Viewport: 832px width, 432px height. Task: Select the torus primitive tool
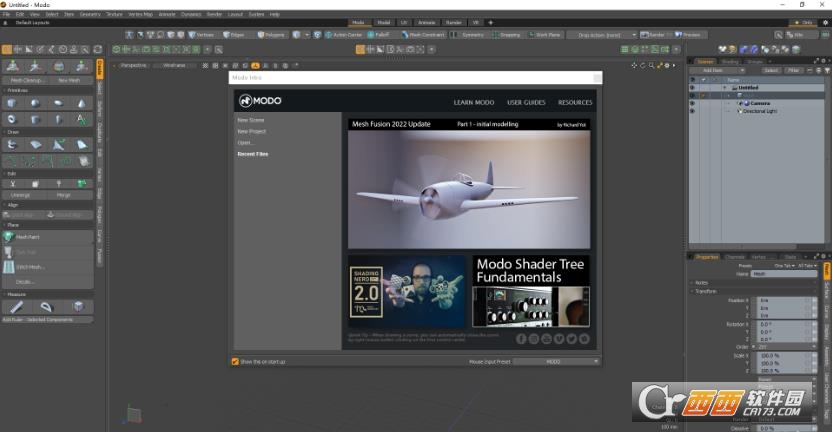click(x=12, y=119)
